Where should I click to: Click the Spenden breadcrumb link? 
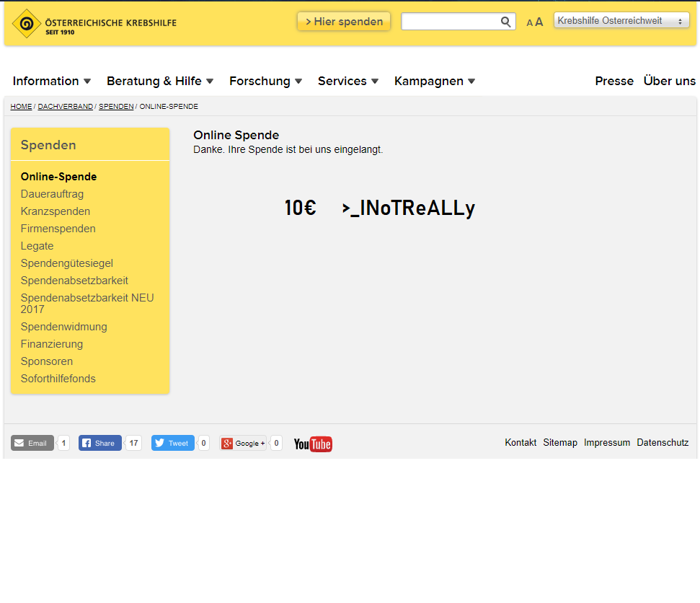(116, 106)
